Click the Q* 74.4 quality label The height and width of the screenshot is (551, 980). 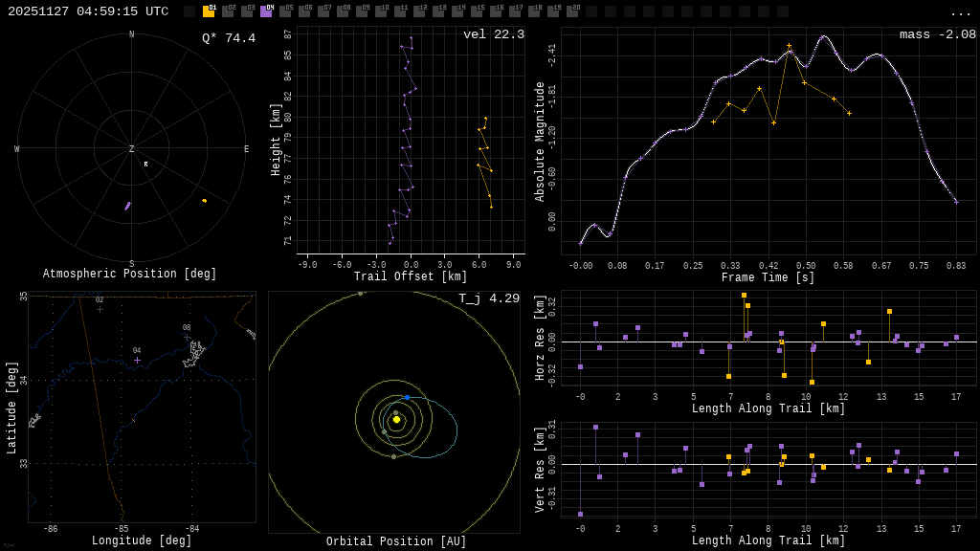[229, 38]
